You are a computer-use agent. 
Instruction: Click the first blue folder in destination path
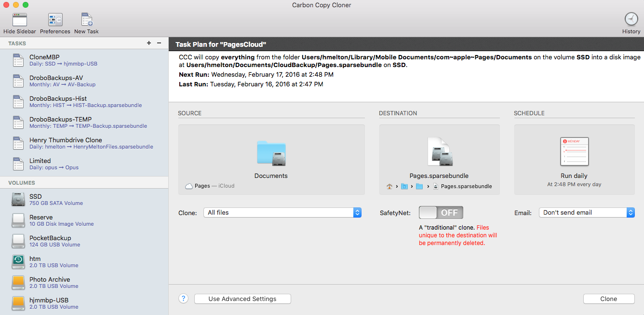(x=404, y=186)
